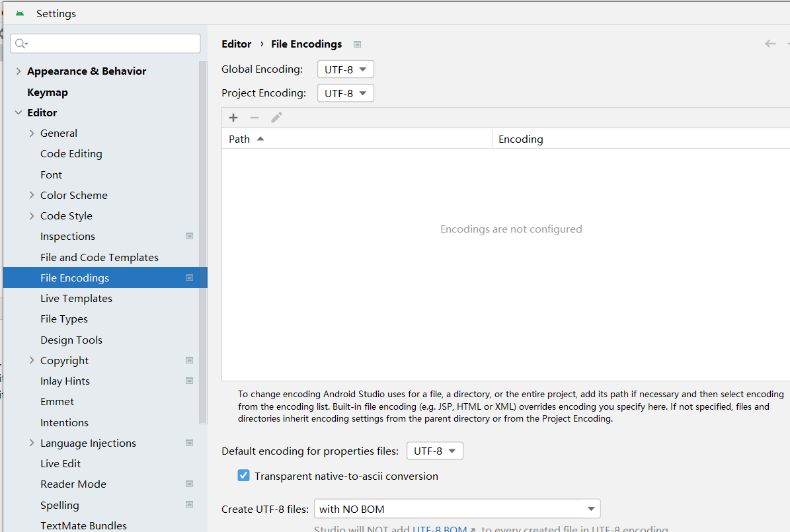Expand Appearance & Behavior section
This screenshot has width=790, height=532.
19,71
